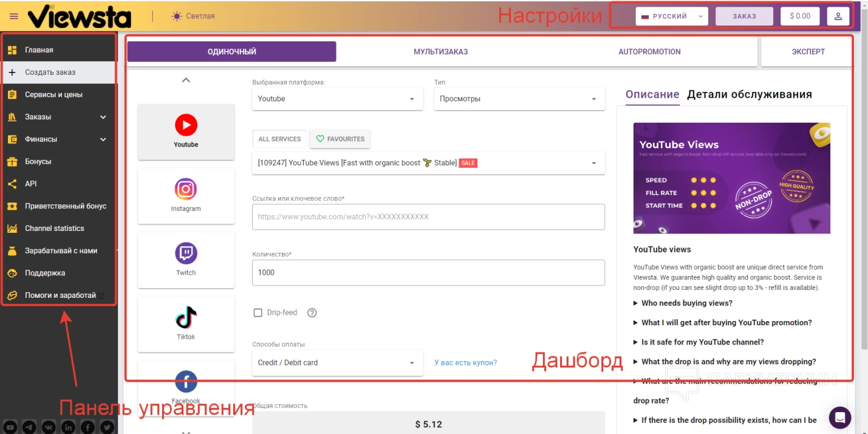This screenshot has height=434, width=868.
Task: Switch to the МУЛЬТИЗАКАЗ tab
Action: (440, 52)
